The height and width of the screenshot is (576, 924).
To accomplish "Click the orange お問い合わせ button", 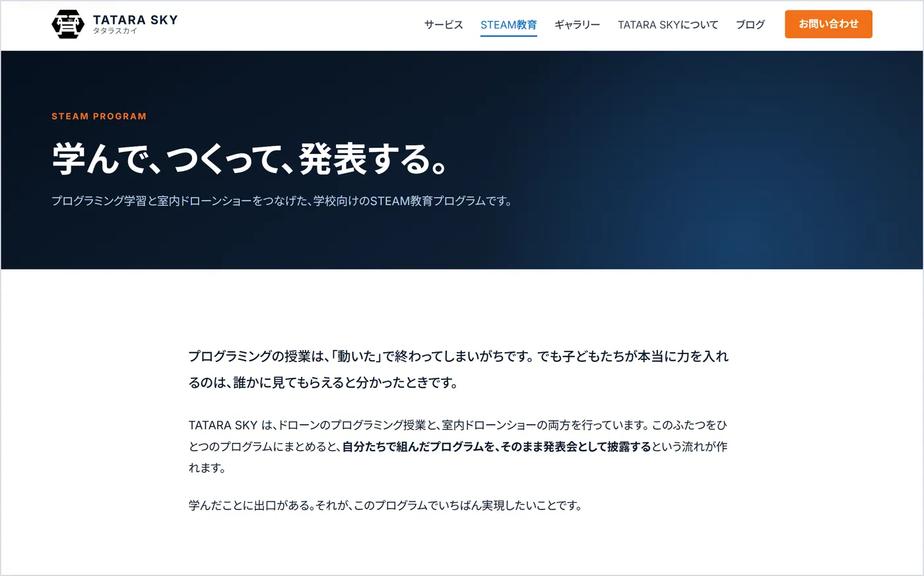I will click(828, 24).
